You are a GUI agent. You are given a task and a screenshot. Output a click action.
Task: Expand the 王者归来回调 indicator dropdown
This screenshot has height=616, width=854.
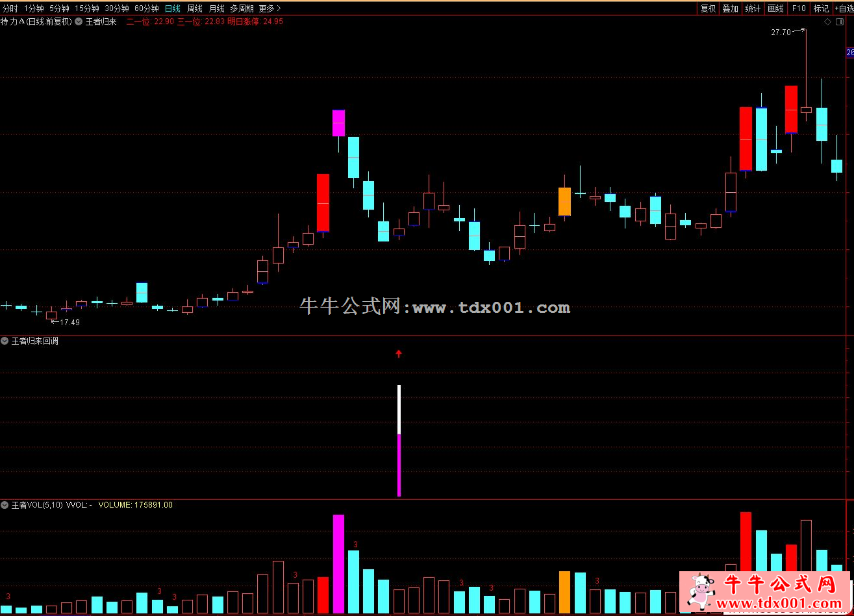pyautogui.click(x=5, y=341)
